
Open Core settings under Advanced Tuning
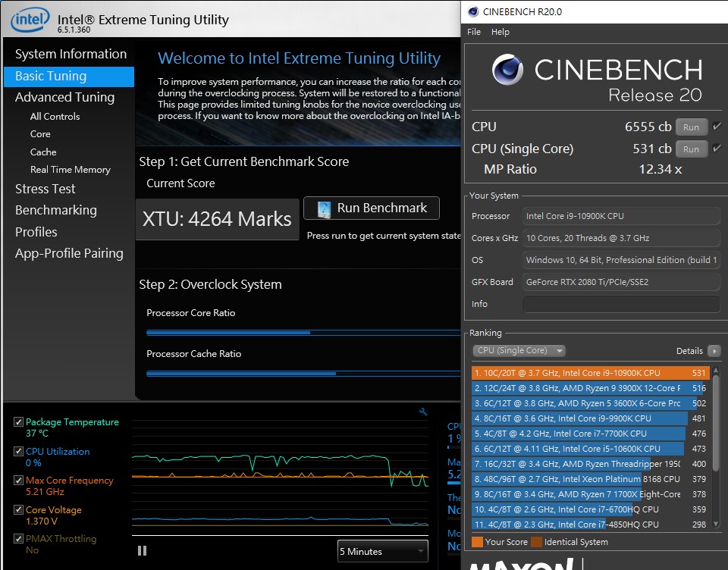pyautogui.click(x=40, y=134)
